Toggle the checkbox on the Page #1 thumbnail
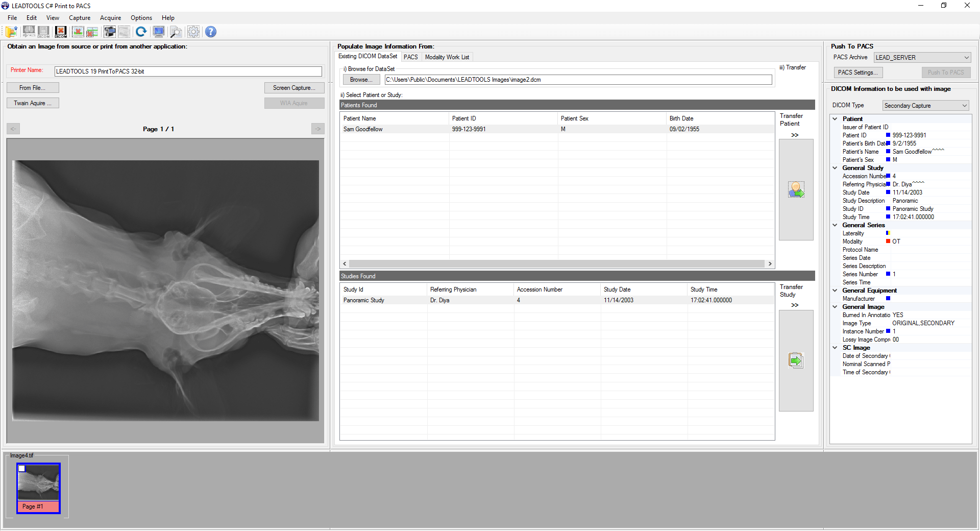Image resolution: width=980 pixels, height=531 pixels. click(22, 469)
